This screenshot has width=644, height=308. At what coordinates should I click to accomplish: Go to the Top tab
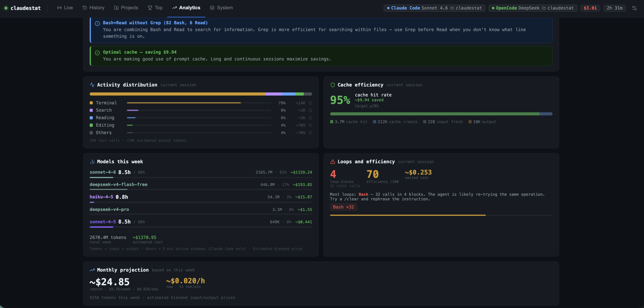[155, 8]
